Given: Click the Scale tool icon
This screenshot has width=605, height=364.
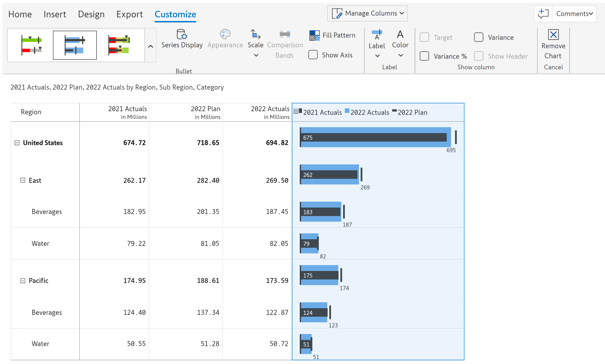Looking at the screenshot, I should (255, 34).
